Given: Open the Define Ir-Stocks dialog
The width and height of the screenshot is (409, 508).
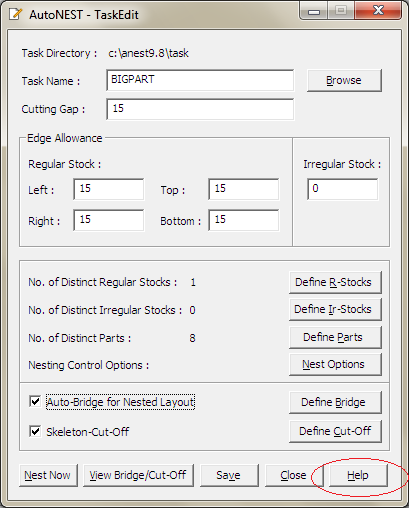Looking at the screenshot, I should tap(335, 309).
